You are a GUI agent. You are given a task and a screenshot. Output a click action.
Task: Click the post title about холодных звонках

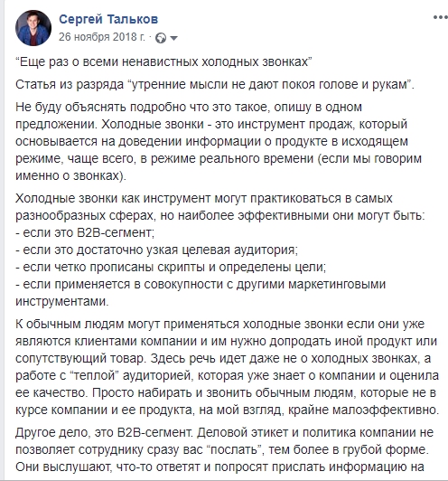(164, 62)
